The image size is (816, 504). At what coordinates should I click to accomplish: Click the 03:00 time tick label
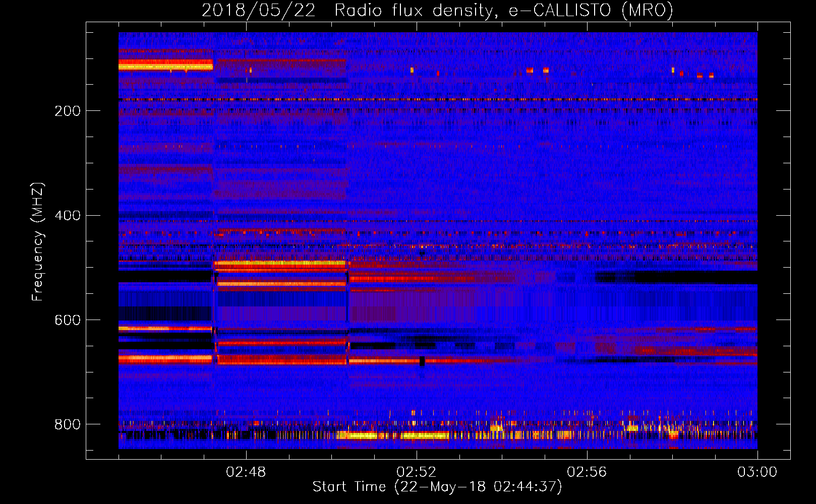point(757,472)
